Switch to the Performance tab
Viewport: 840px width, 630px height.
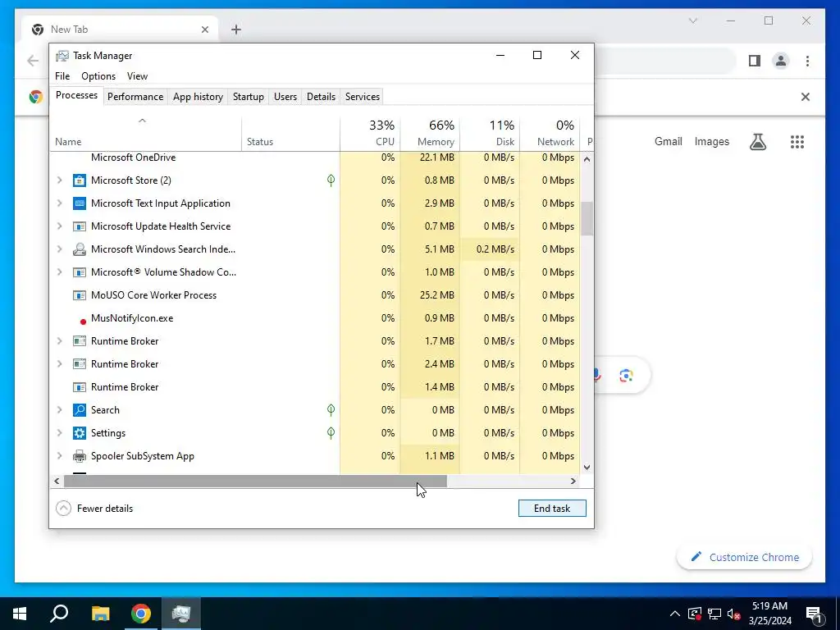135,97
